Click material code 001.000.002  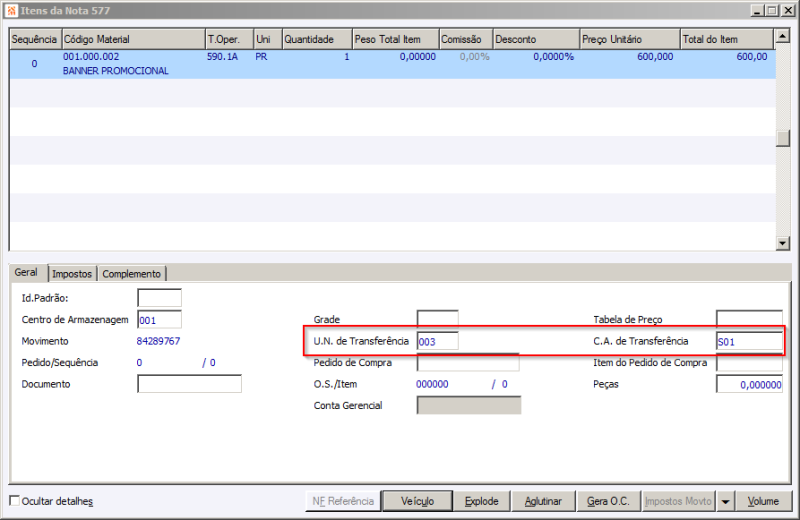91,57
